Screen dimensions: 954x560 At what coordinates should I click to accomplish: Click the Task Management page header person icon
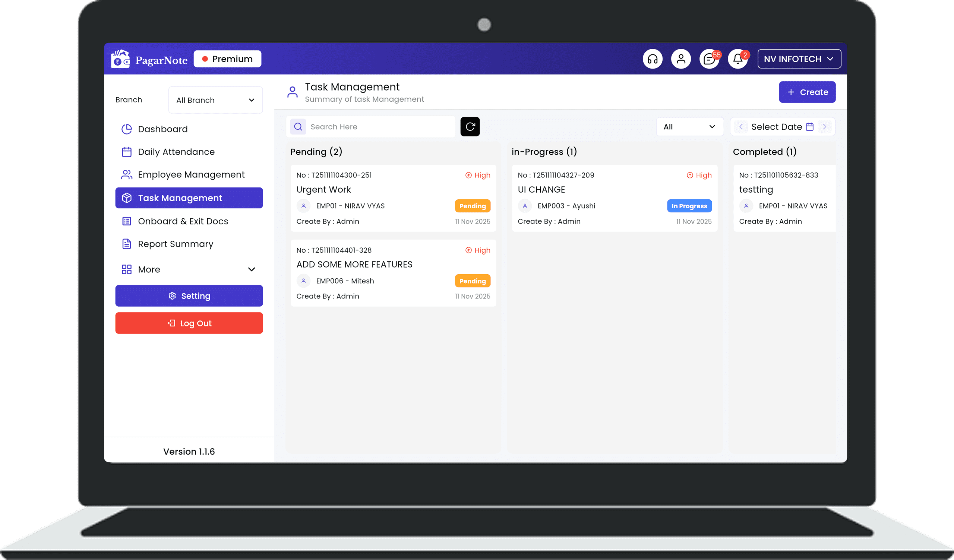[292, 92]
